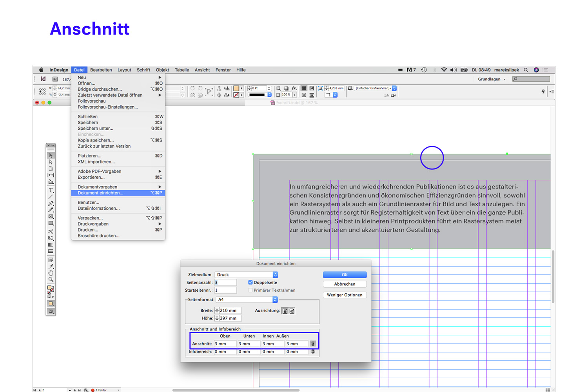
Task: Select the Gradient tool
Action: [51, 245]
